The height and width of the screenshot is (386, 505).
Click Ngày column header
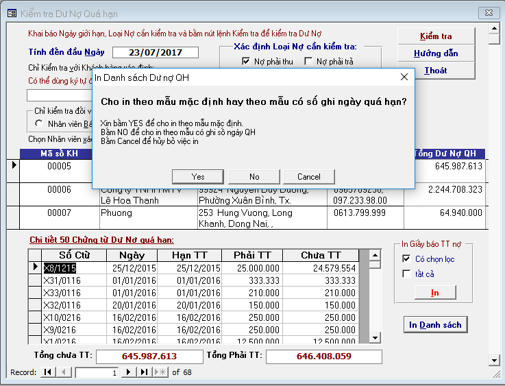(132, 255)
